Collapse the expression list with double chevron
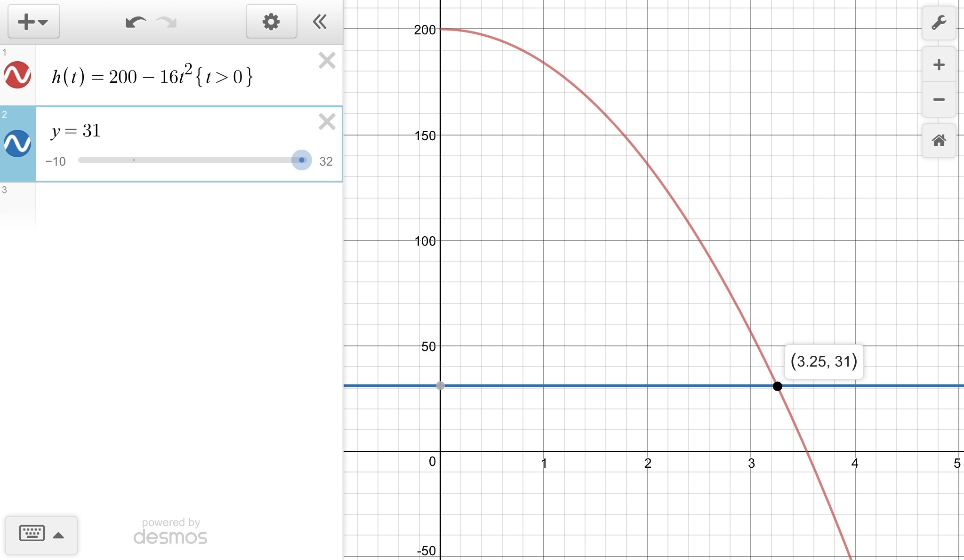 point(320,22)
